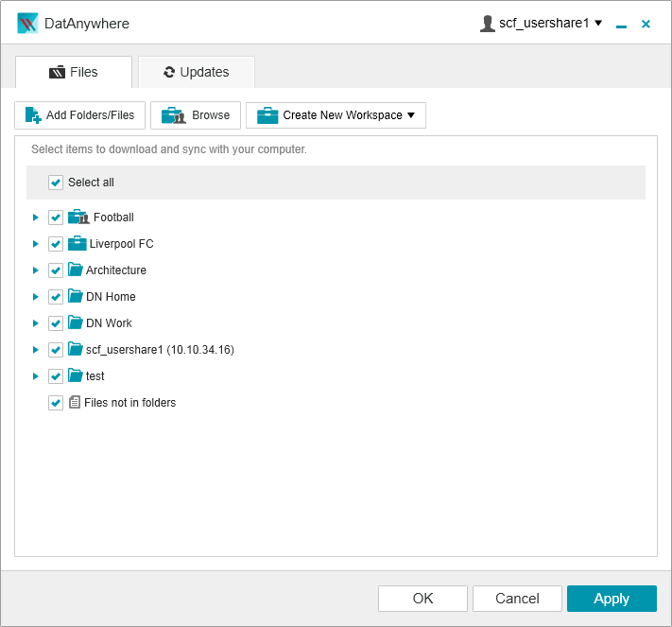Uncheck the DN Work checkbox

pos(56,323)
